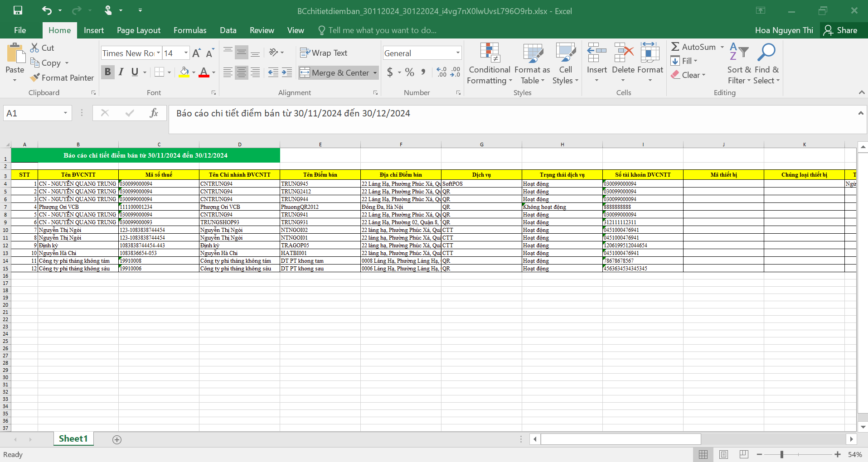Decrease decimal places
This screenshot has height=462, width=868.
455,72
